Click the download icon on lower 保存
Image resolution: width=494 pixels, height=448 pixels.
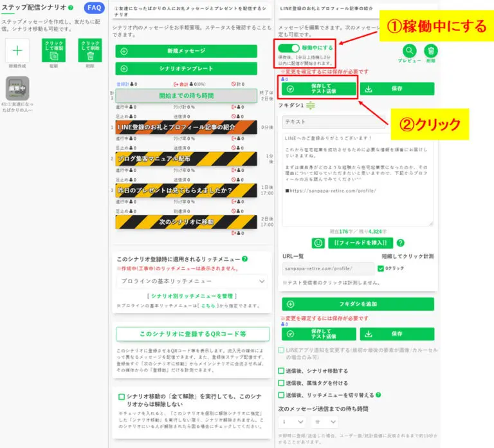point(369,334)
